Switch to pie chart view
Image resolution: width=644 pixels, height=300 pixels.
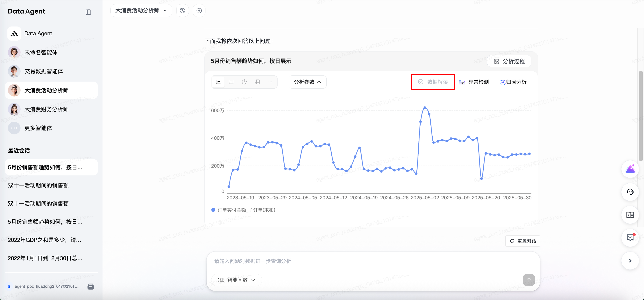tap(244, 82)
